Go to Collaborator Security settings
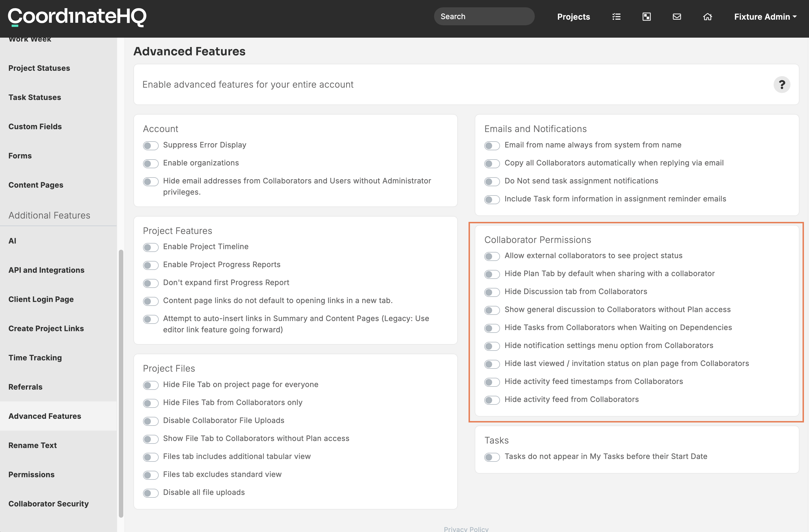Viewport: 809px width, 532px height. [x=49, y=503]
